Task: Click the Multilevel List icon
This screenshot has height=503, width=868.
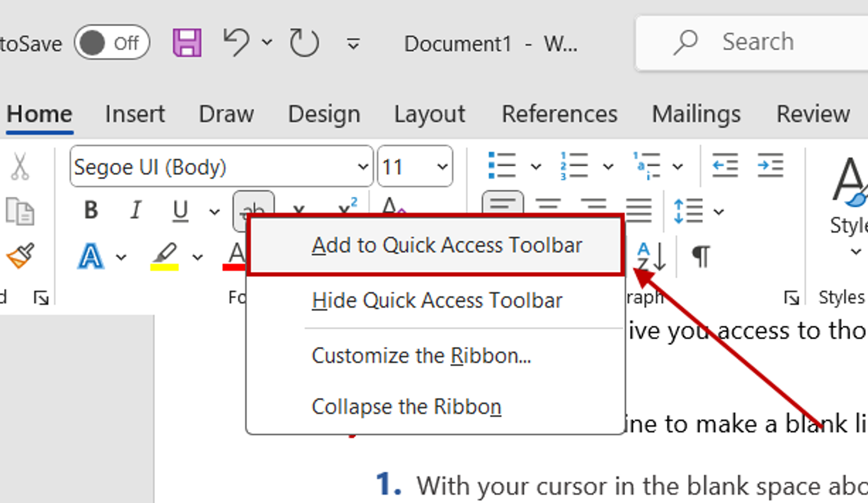Action: (x=646, y=166)
